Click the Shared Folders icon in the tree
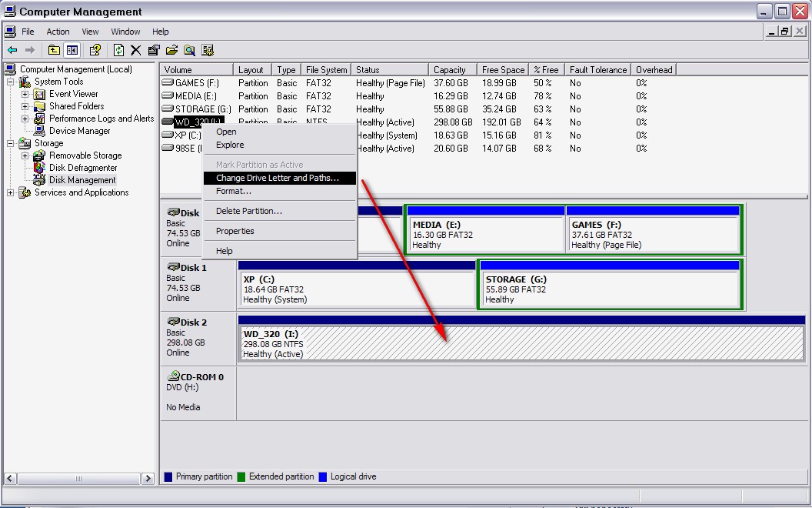812x508 pixels. [x=39, y=106]
